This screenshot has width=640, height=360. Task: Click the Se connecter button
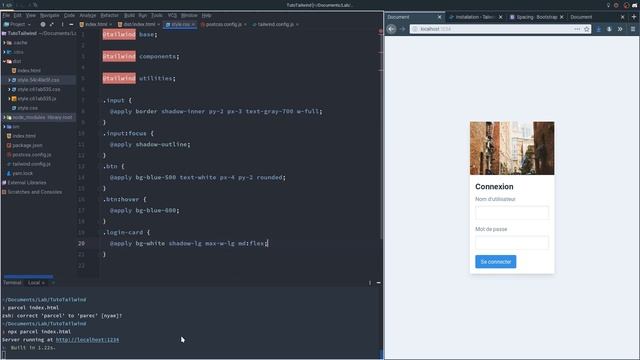point(496,262)
